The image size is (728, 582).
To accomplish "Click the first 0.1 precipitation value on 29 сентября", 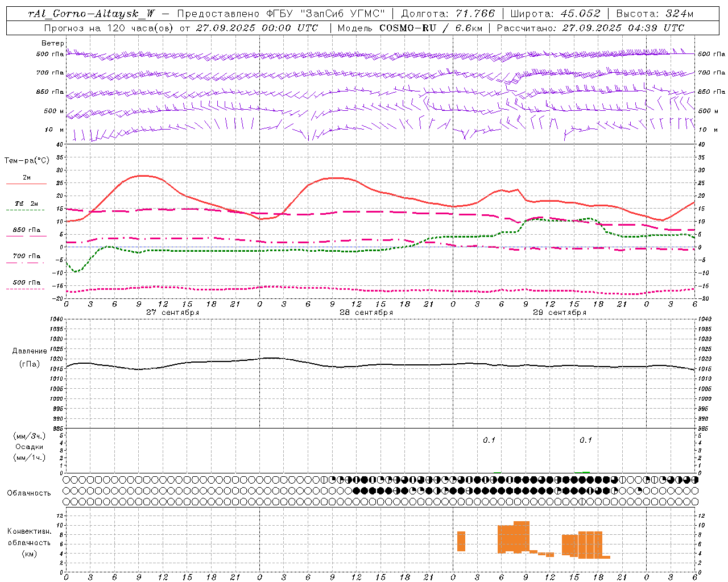I will click(489, 440).
